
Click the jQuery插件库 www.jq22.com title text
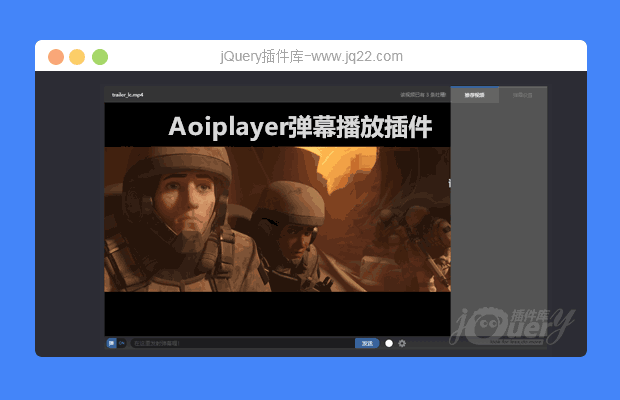[311, 57]
